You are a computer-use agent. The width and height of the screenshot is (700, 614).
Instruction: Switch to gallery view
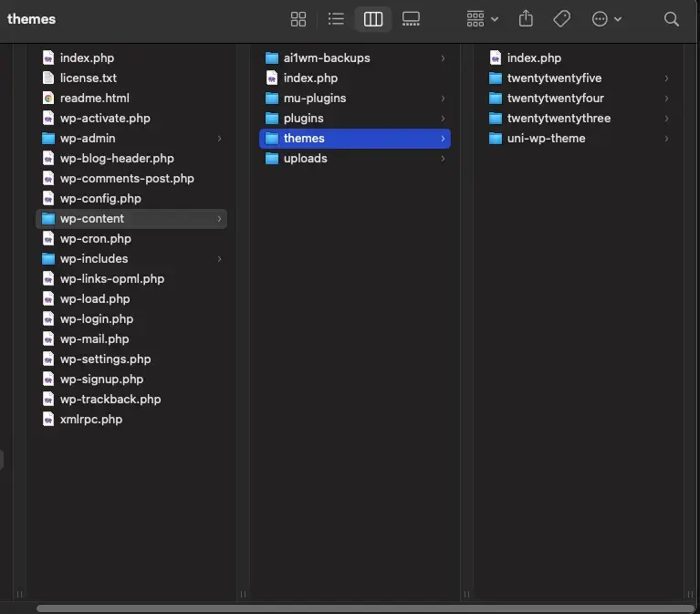[x=411, y=19]
